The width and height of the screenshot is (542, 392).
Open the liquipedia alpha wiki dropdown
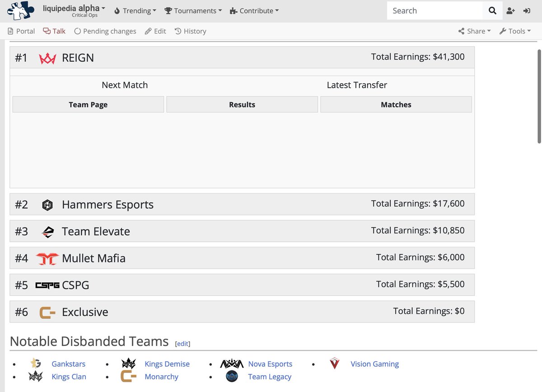(x=74, y=11)
